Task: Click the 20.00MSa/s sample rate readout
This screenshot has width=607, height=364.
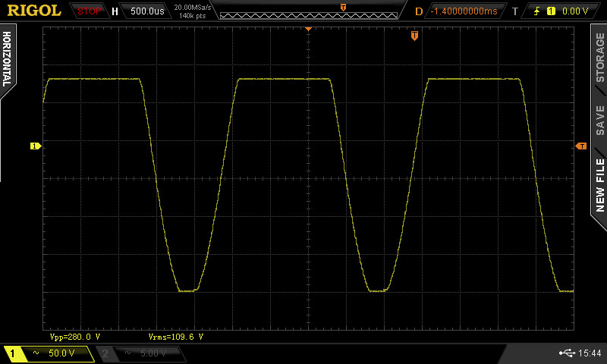Action: coord(193,8)
